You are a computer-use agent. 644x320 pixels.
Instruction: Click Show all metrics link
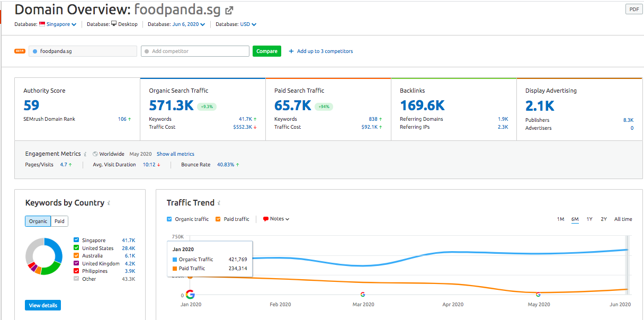[x=175, y=154]
